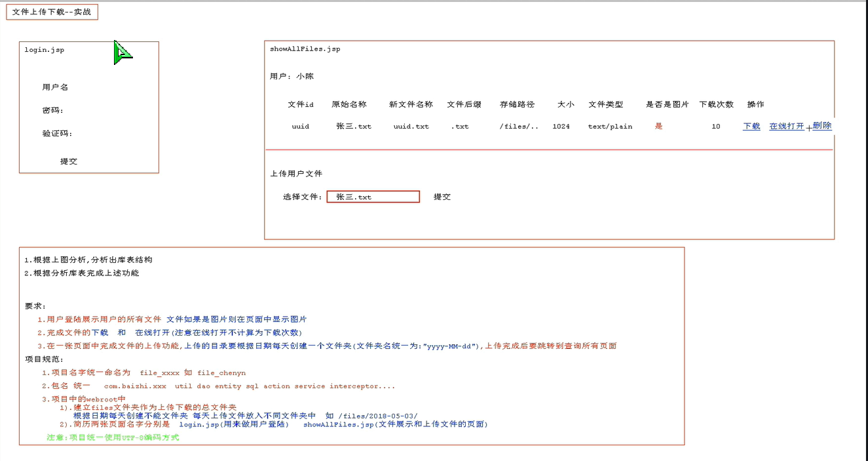Click the 是否是图片 column header

point(667,104)
